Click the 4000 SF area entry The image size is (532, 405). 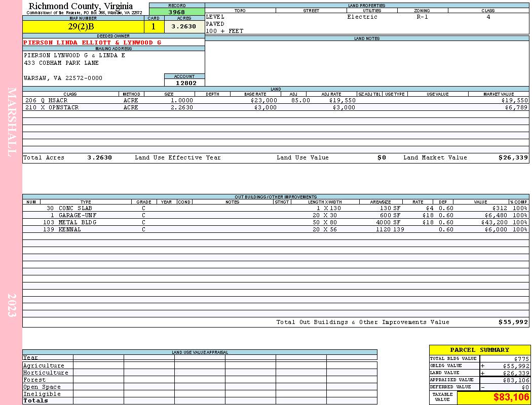point(388,222)
